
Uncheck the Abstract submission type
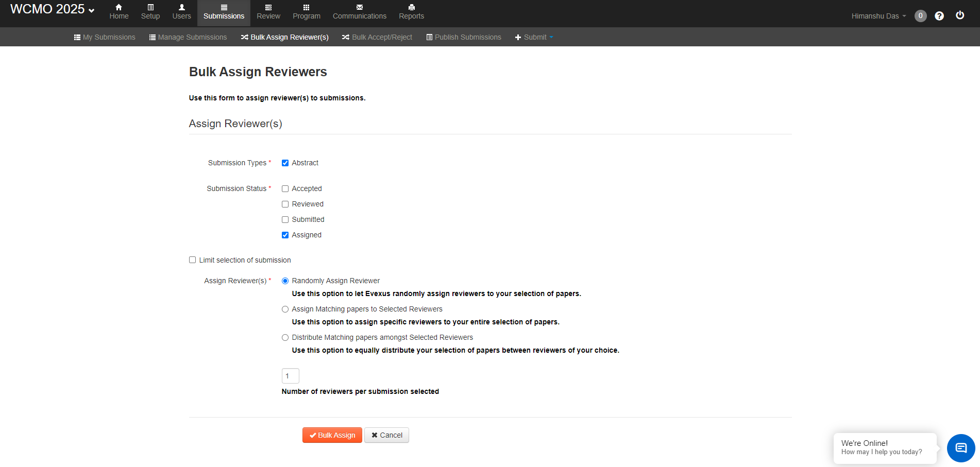pos(285,163)
